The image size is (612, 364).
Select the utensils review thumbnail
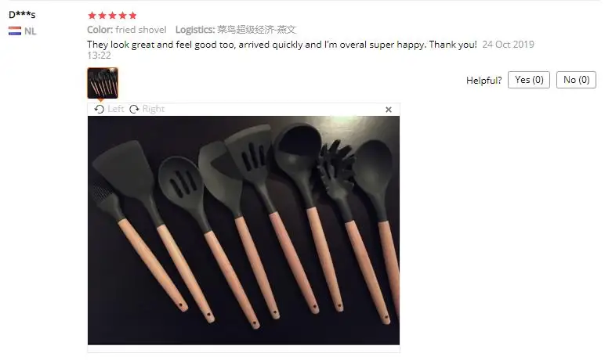103,83
